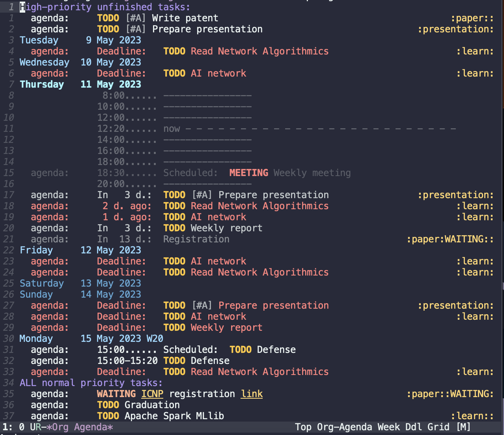Screen dimensions: 504x435
Task: Click the 'Friday 12 May 2023' date heading
Action: pyautogui.click(x=80, y=250)
